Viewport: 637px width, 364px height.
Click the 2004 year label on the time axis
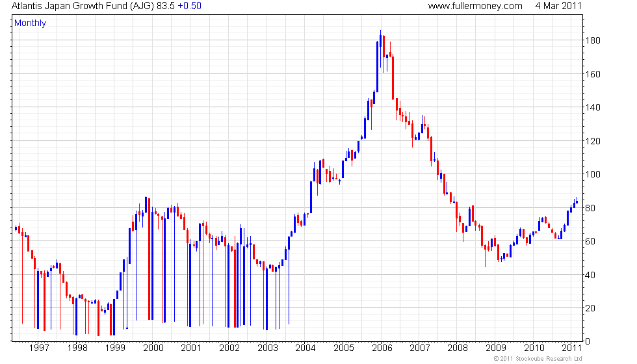[305, 348]
